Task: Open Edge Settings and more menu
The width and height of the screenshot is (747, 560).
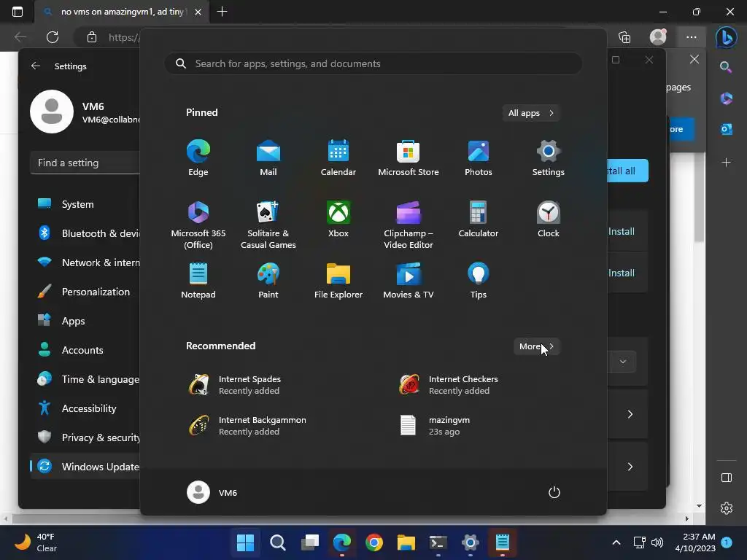Action: 692,37
